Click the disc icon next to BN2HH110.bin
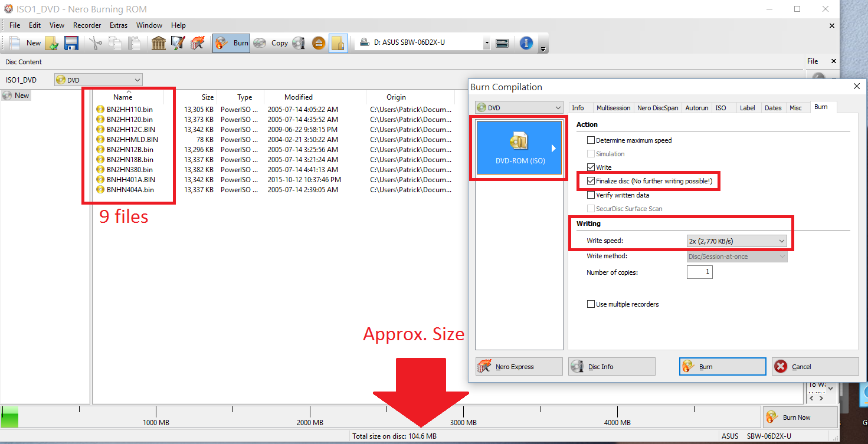 click(100, 109)
